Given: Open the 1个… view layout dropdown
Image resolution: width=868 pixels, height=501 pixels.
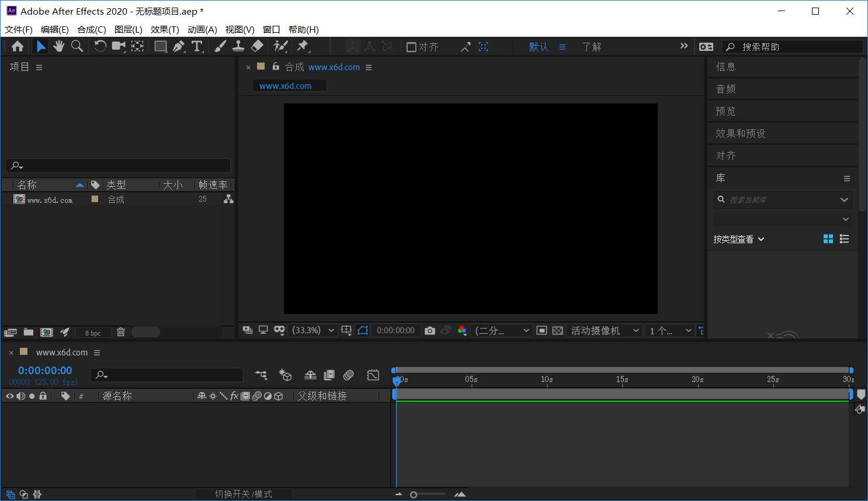Looking at the screenshot, I should click(669, 330).
